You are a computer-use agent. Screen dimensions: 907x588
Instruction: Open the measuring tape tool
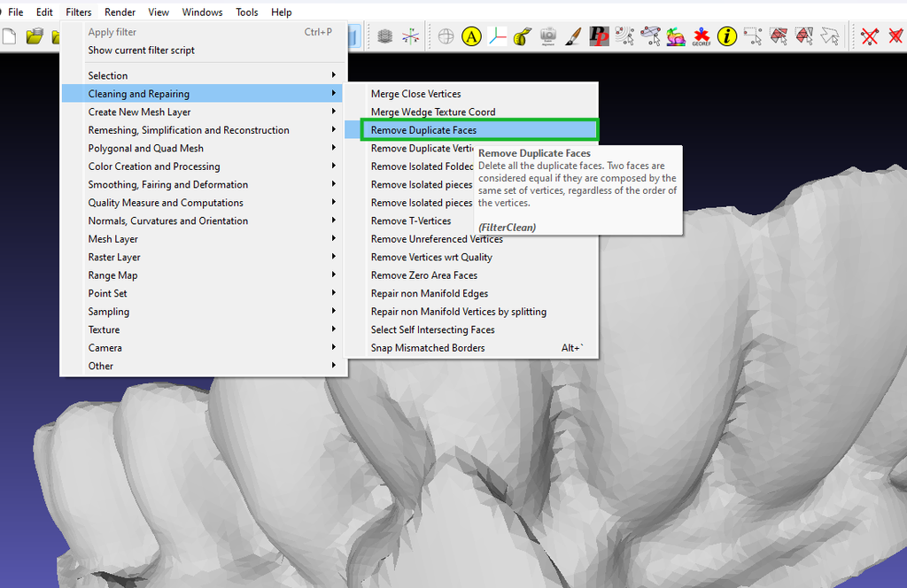pos(522,36)
